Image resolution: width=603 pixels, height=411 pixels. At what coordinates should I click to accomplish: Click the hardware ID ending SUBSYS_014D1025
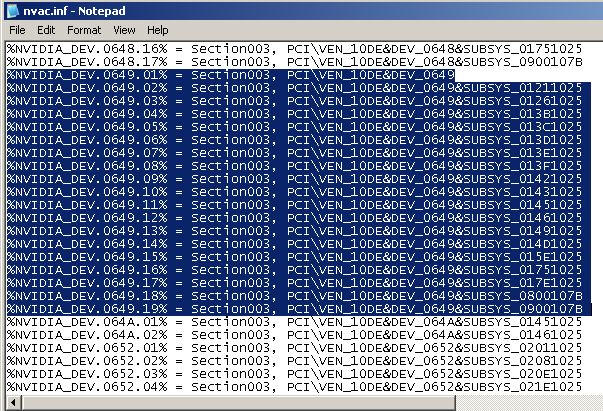coord(435,244)
